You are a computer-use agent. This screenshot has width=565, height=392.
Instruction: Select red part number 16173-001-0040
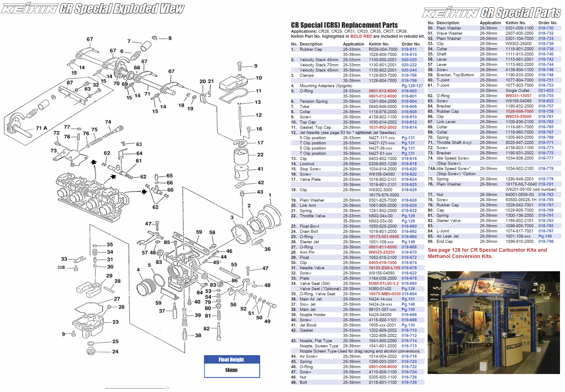[x=384, y=237]
